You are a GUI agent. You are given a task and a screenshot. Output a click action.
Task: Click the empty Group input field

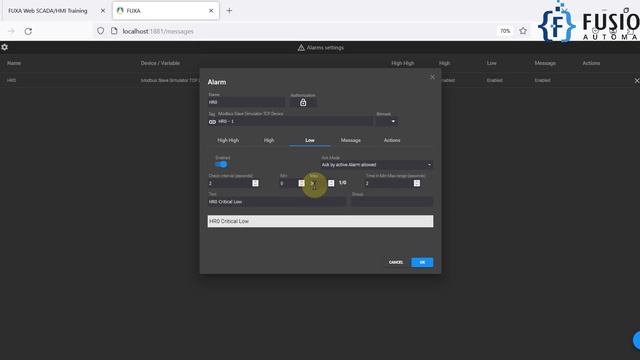coord(392,202)
